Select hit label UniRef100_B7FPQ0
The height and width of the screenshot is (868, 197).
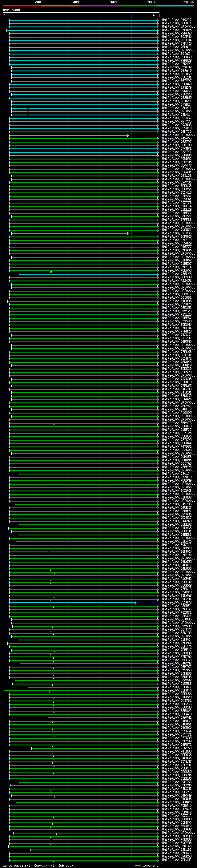(x=177, y=836)
